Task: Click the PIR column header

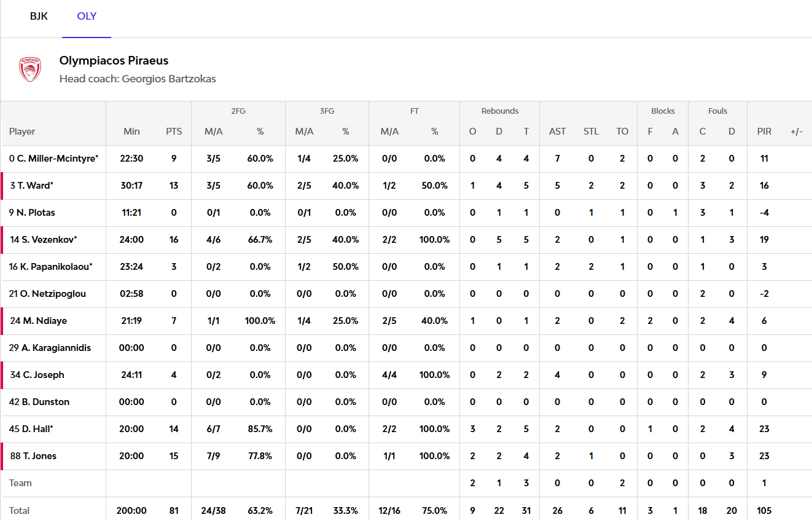Action: coord(764,132)
